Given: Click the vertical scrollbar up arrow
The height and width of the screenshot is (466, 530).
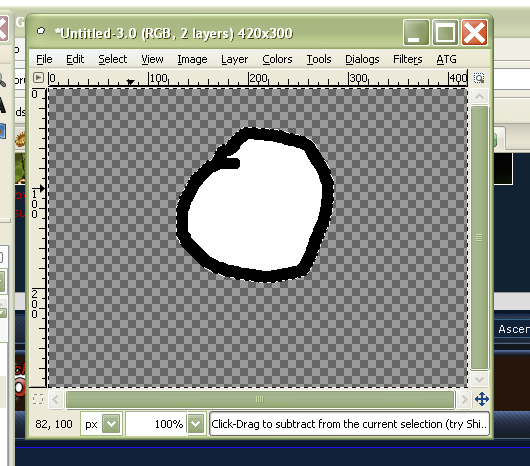Looking at the screenshot, I should 479,97.
